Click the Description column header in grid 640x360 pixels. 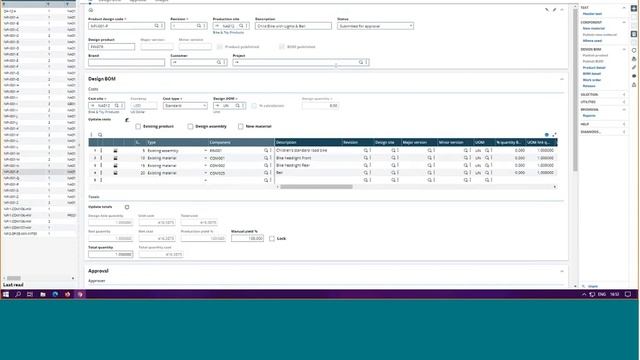pos(308,142)
